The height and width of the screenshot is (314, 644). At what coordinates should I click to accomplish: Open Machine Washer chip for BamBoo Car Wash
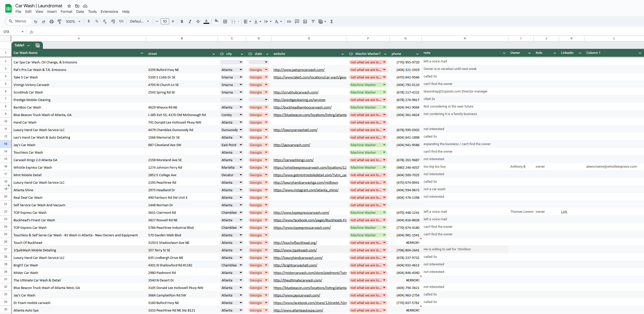[x=368, y=107]
